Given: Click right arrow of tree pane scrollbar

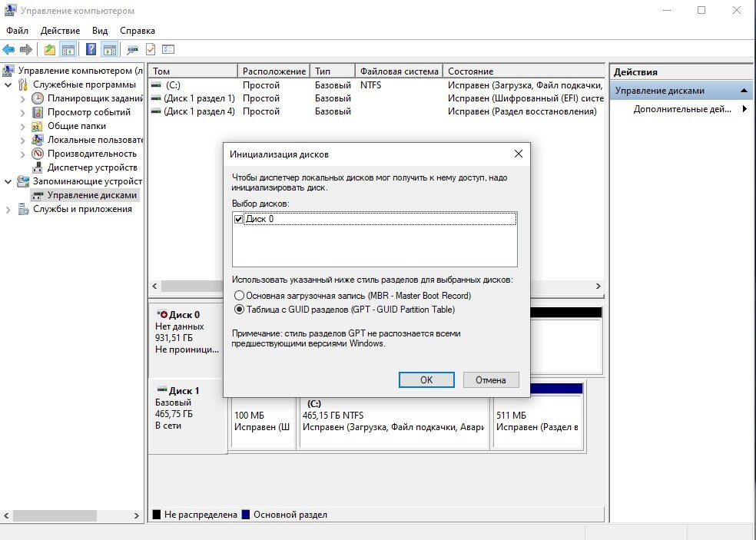Looking at the screenshot, I should (137, 515).
